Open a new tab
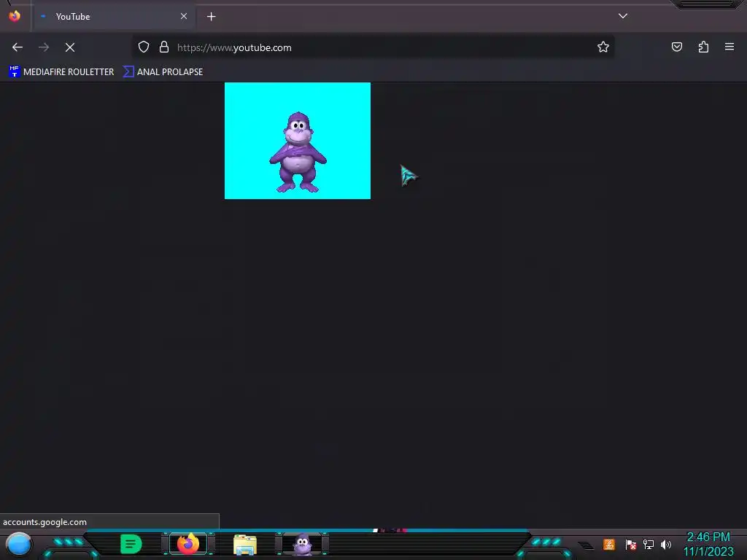747x560 pixels. [x=211, y=17]
